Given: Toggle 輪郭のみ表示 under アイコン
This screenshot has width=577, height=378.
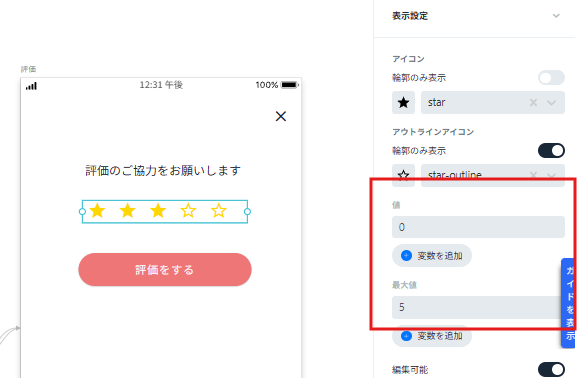Looking at the screenshot, I should tap(551, 78).
